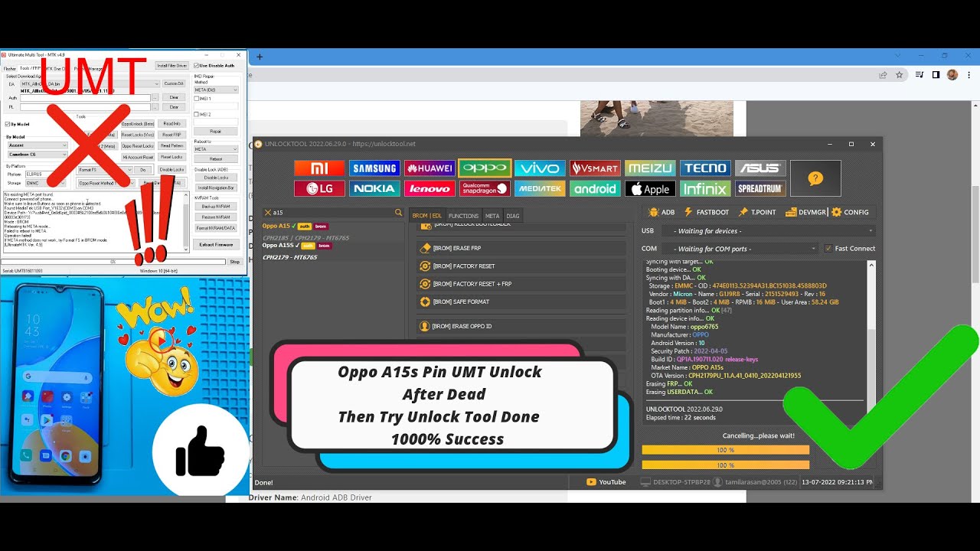Enable the IMEI 2 checkbox in UMT
The height and width of the screenshot is (551, 980).
point(196,115)
